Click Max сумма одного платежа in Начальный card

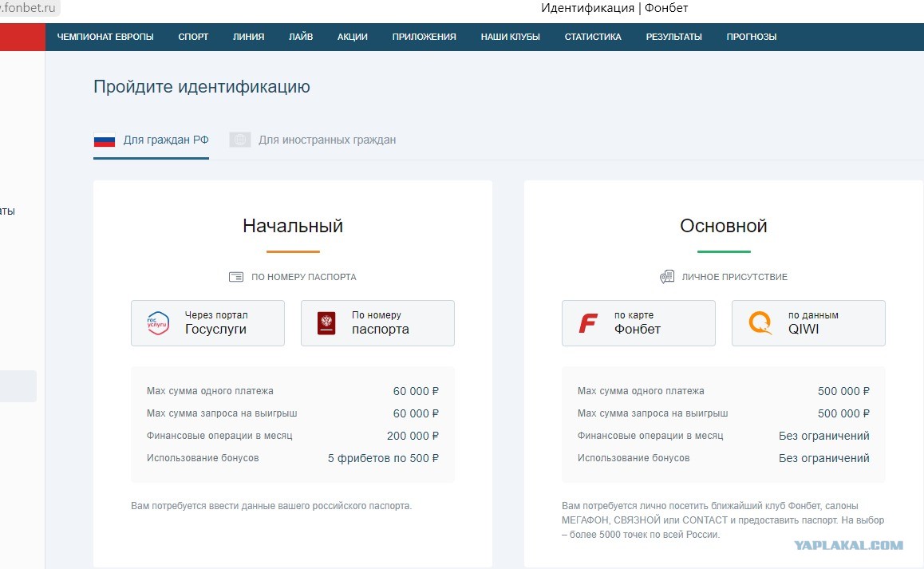[210, 391]
